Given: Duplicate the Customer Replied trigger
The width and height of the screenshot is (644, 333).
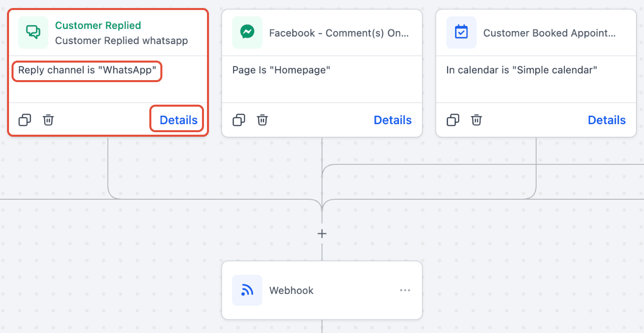Looking at the screenshot, I should 25,120.
